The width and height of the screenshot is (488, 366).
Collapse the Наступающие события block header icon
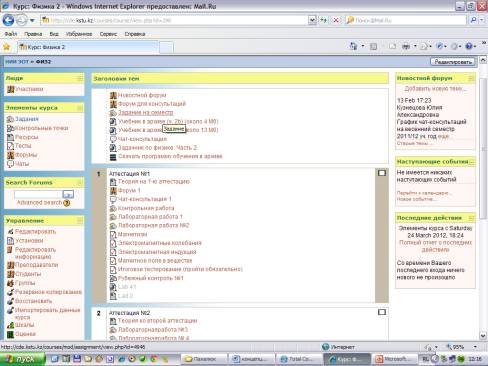(x=472, y=162)
